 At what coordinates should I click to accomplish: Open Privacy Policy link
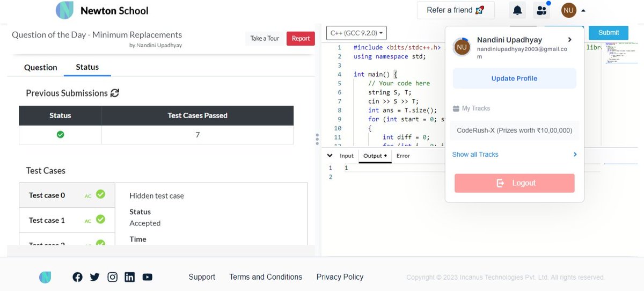point(340,277)
